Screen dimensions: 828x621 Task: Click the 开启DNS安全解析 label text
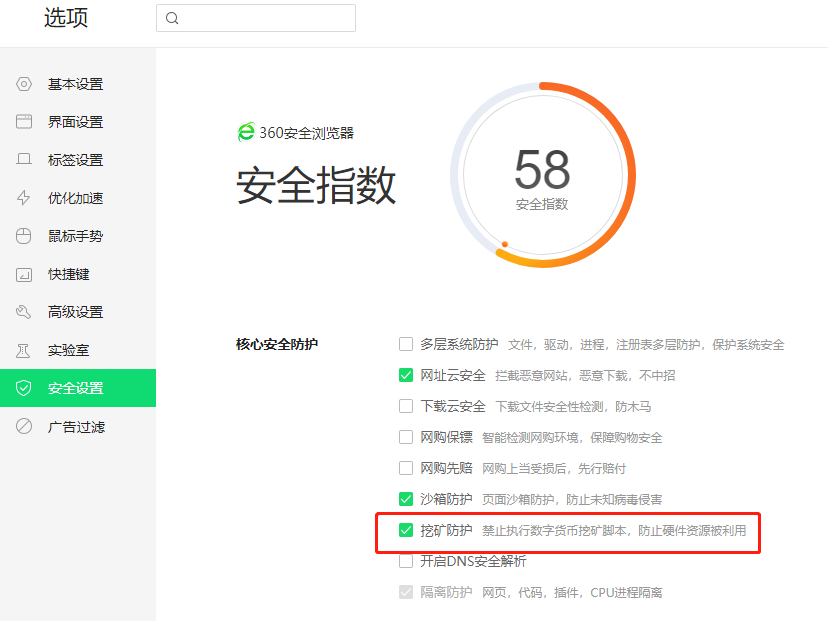tap(473, 561)
